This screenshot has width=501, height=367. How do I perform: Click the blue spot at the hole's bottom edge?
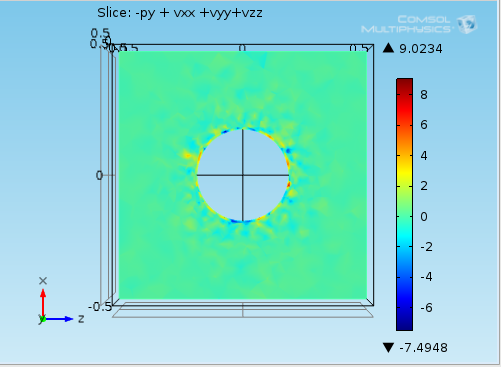tap(238, 221)
